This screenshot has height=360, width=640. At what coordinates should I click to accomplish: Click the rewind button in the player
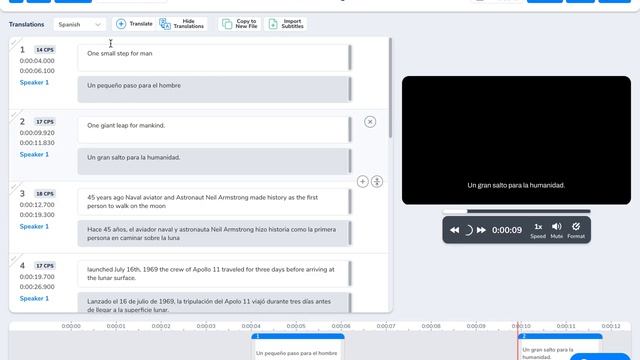(454, 230)
